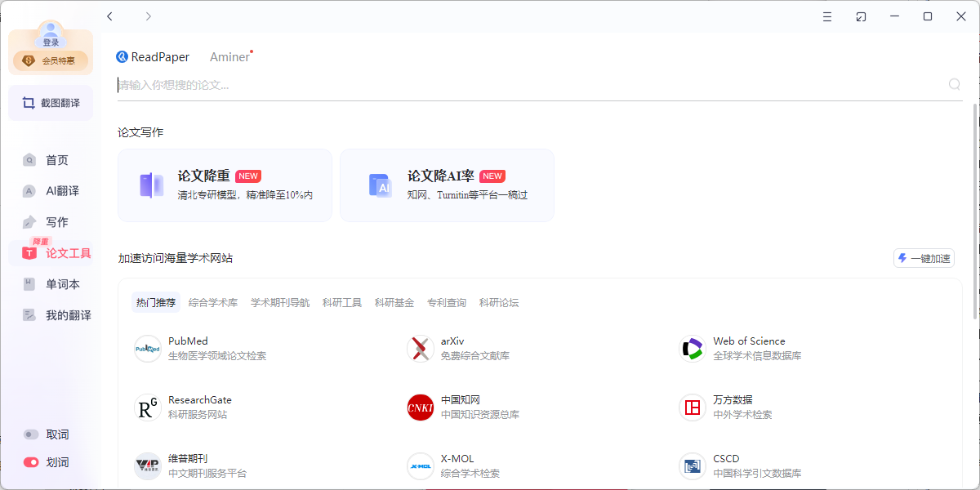Viewport: 980px width, 490px height.
Task: Open the 单词本 wordbook
Action: click(51, 283)
